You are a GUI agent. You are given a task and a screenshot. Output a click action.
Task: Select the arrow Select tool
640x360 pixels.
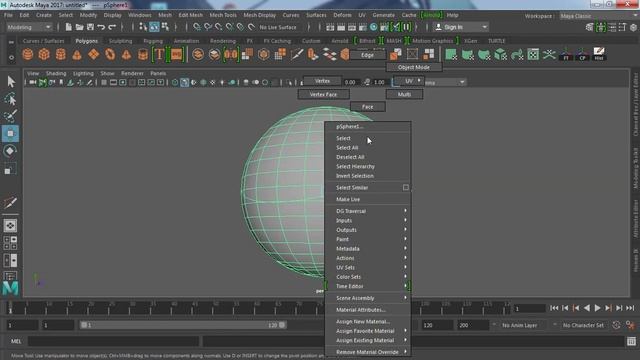[x=11, y=81]
